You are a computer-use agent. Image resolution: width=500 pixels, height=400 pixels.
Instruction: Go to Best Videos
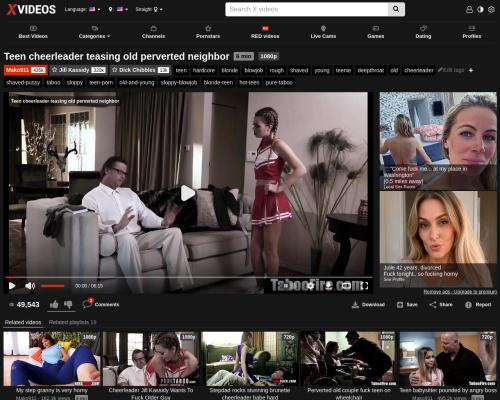tap(33, 32)
